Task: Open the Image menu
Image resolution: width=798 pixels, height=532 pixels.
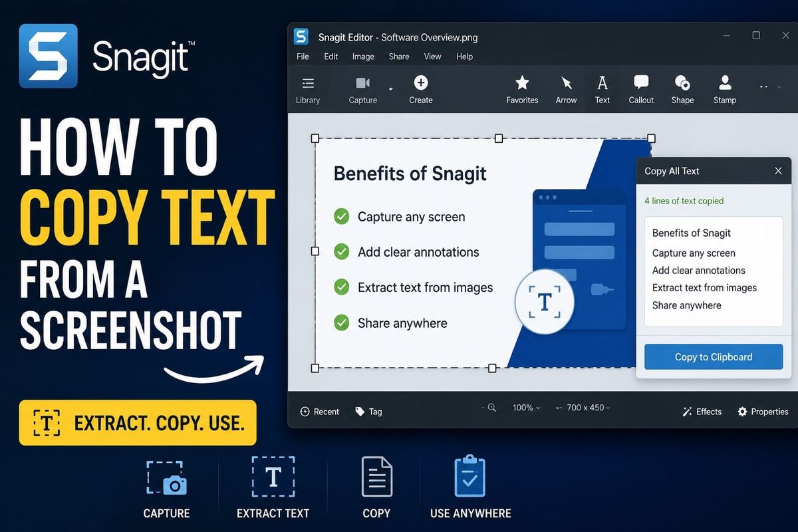Action: [x=363, y=57]
